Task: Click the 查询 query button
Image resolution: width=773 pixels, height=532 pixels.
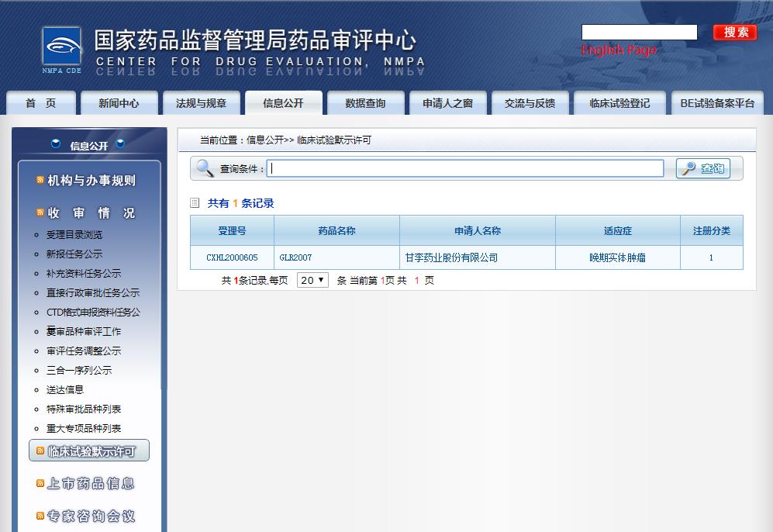Action: (703, 168)
